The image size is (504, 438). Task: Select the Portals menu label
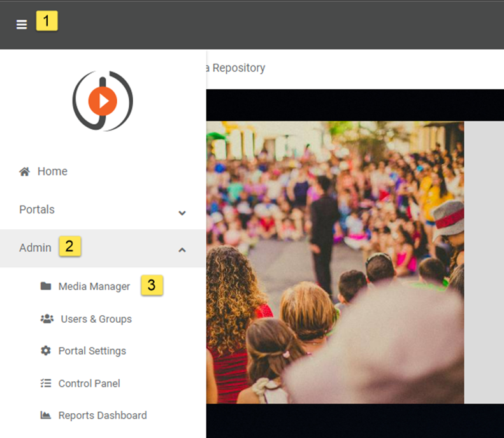(37, 209)
